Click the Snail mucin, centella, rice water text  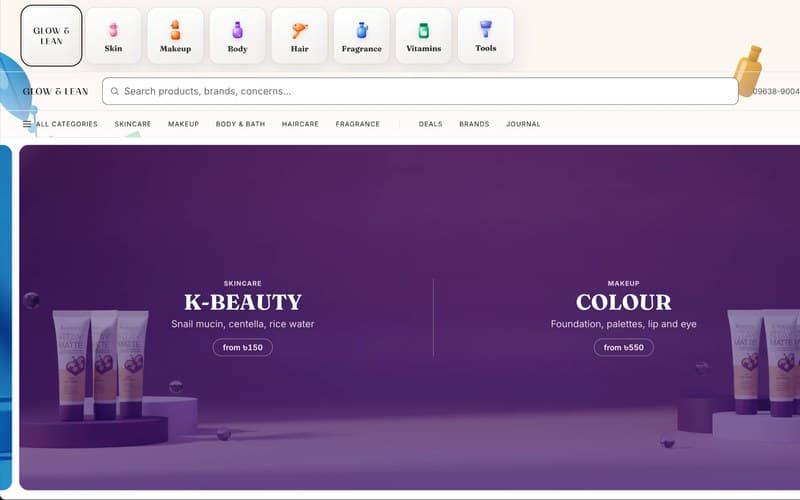pos(243,324)
